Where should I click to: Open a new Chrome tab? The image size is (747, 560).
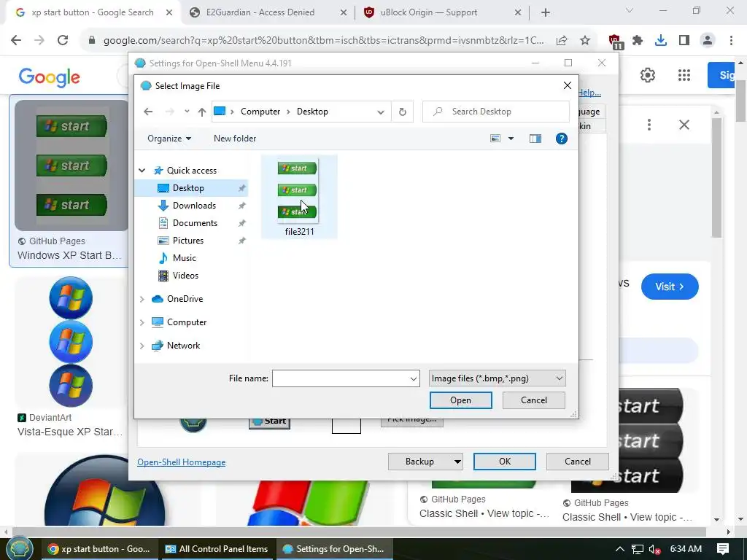point(546,12)
